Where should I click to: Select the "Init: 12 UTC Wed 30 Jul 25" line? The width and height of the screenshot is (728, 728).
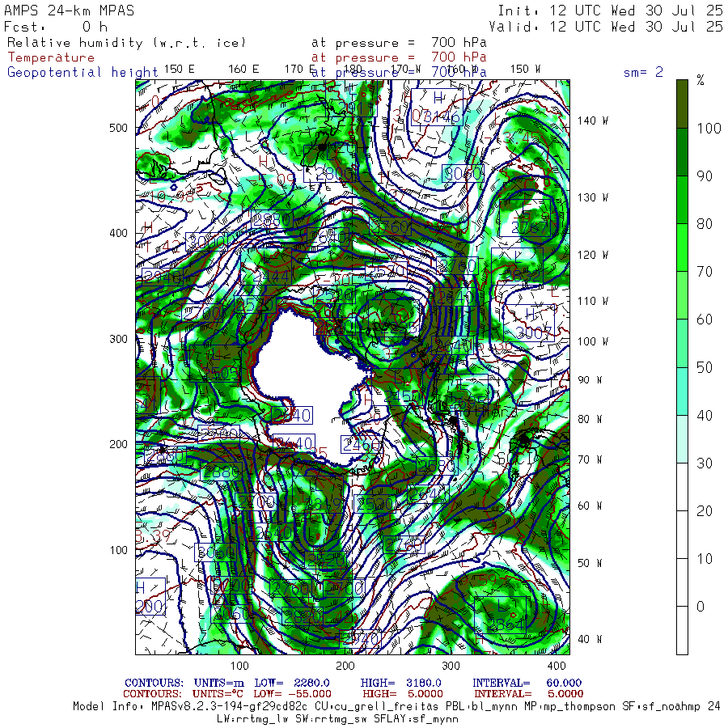[x=611, y=11]
